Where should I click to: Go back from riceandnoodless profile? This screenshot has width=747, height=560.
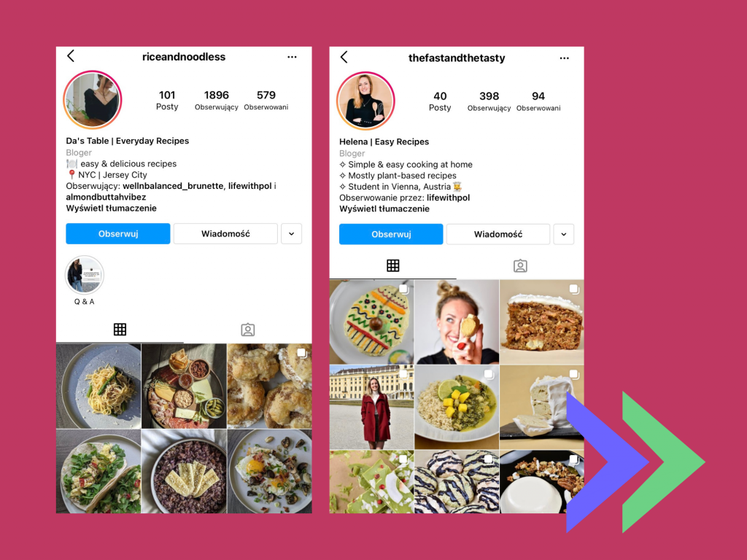[x=71, y=56]
